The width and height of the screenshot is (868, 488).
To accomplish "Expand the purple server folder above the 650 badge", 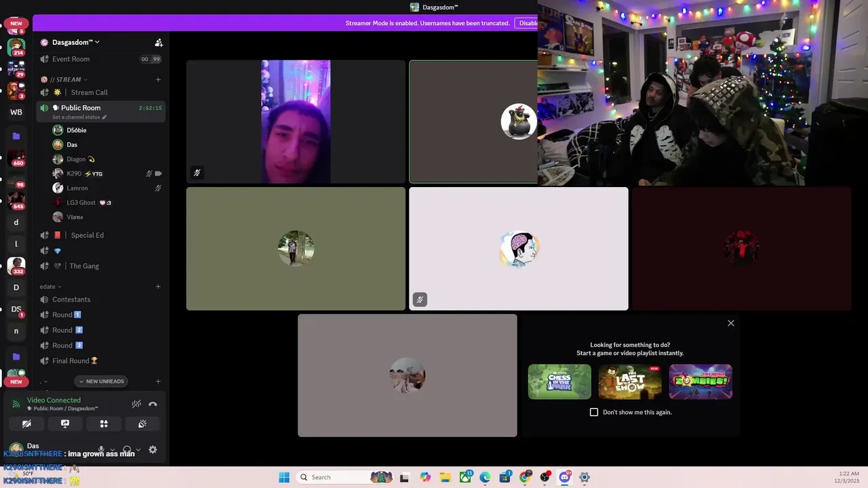I will coord(16,136).
